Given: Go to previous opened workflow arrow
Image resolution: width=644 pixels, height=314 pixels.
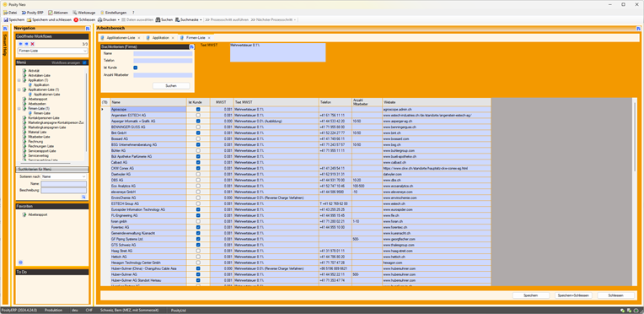Looking at the screenshot, I should point(21,44).
